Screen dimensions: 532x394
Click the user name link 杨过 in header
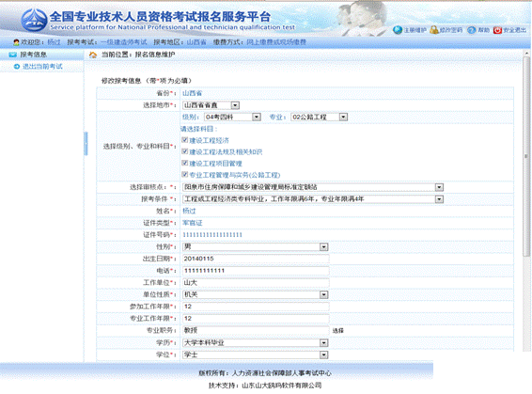click(x=54, y=42)
